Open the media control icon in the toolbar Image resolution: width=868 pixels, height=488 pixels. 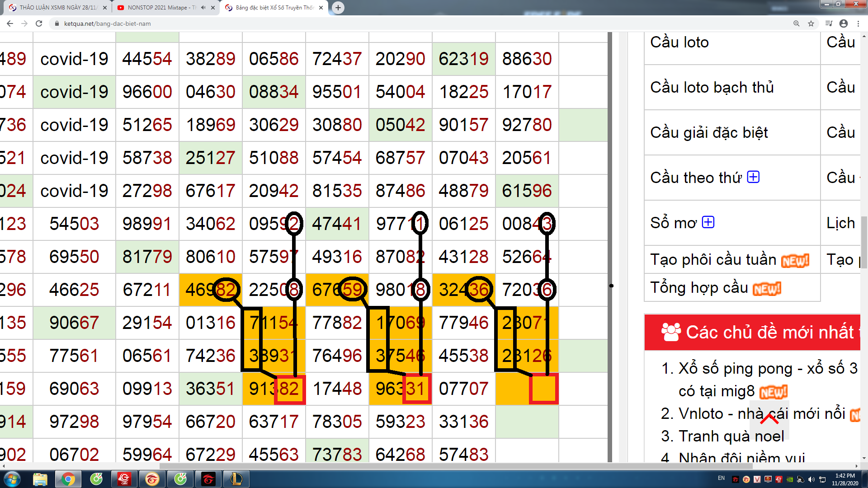(x=828, y=23)
